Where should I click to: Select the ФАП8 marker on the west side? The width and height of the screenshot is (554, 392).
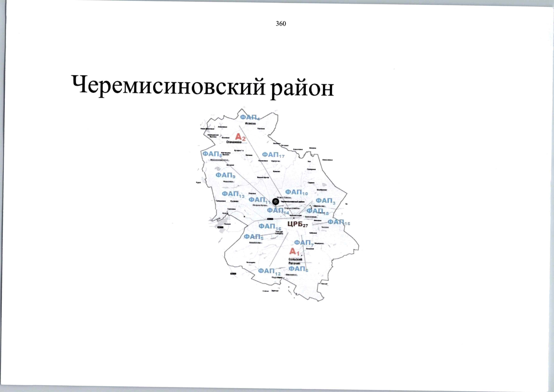[x=212, y=155]
